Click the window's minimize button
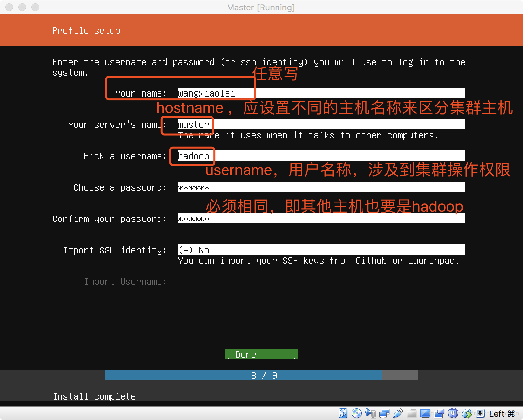The image size is (523, 420). [22, 7]
